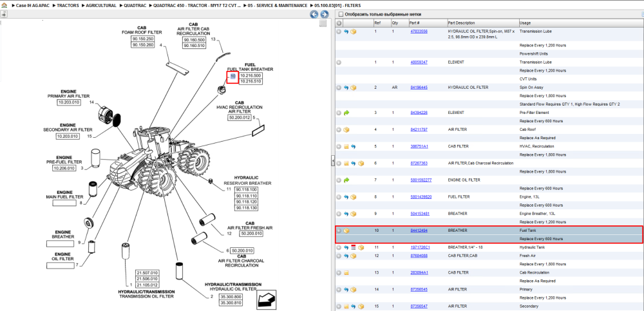
Task: Click note icon for part 283094A1
Action: point(346,272)
